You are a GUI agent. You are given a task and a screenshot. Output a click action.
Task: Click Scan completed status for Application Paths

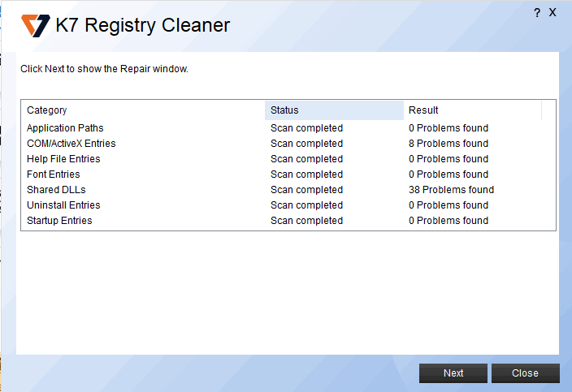(x=307, y=128)
